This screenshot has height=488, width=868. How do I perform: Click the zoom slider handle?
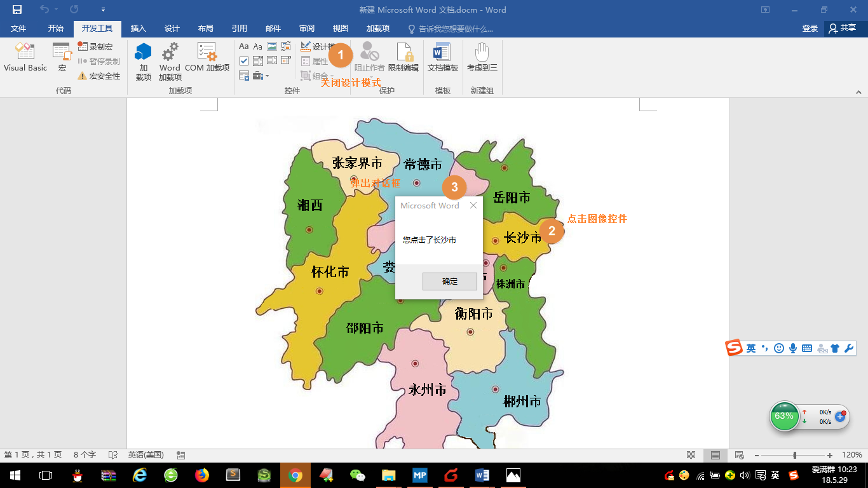(x=795, y=455)
